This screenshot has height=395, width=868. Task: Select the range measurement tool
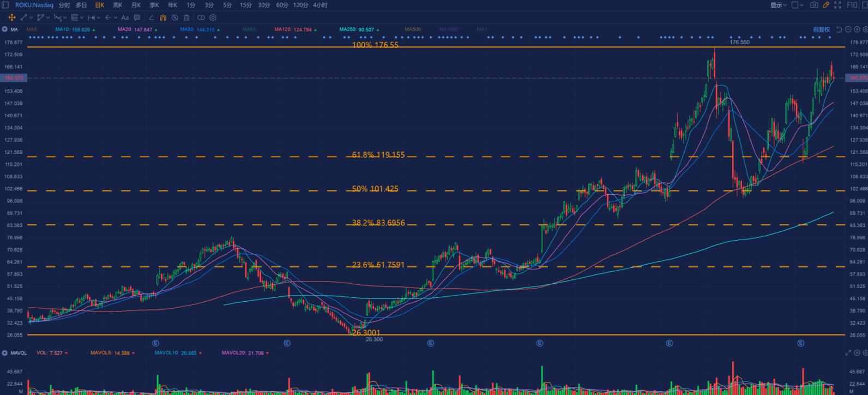tap(91, 17)
